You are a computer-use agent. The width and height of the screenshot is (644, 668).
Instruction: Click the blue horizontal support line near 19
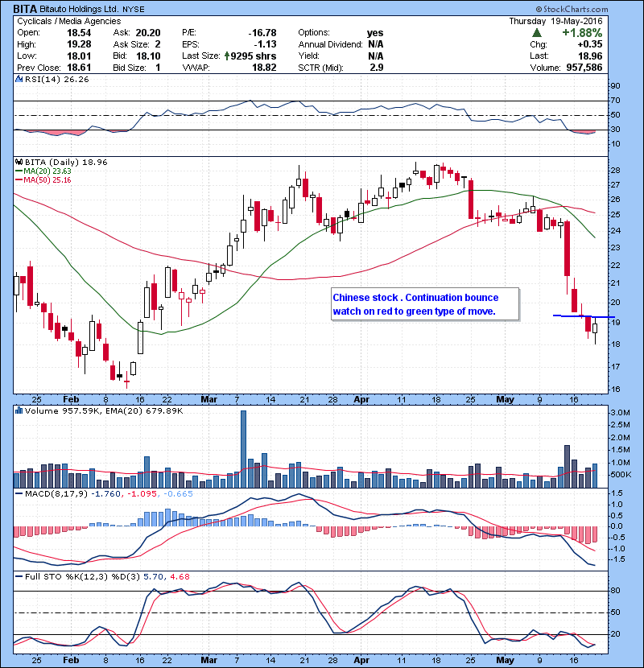tap(584, 316)
